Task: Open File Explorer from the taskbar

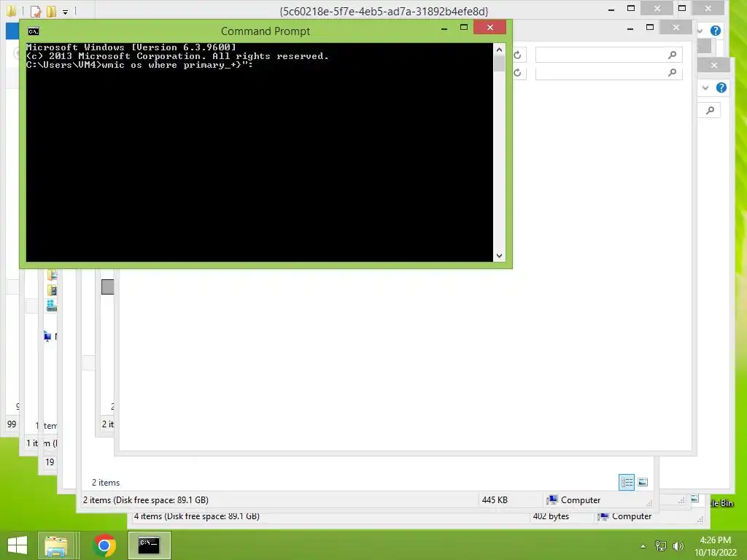Action: 56,545
